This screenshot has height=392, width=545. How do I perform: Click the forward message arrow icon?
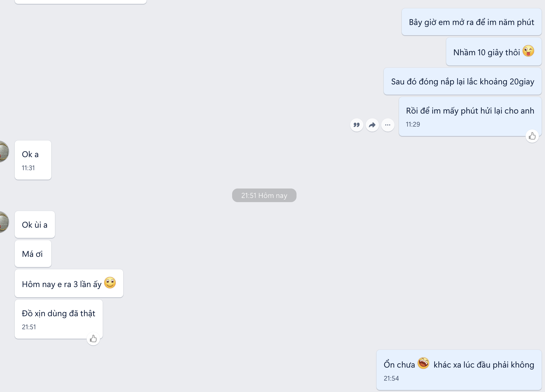click(372, 125)
